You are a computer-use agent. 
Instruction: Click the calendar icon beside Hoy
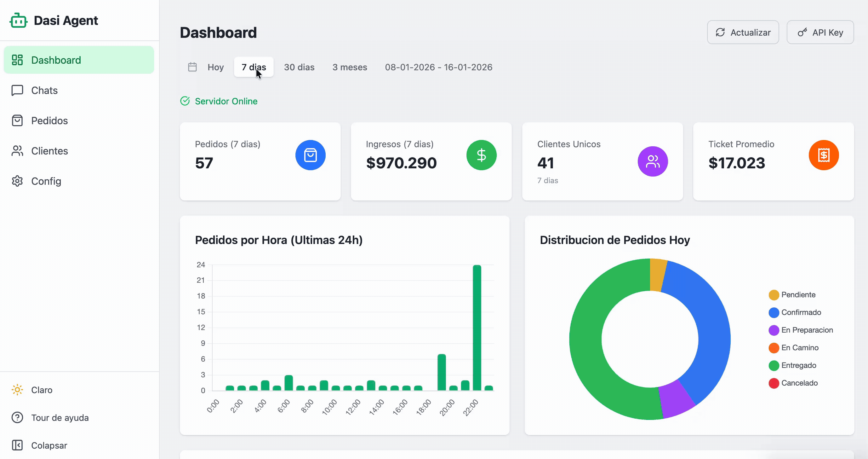(192, 67)
